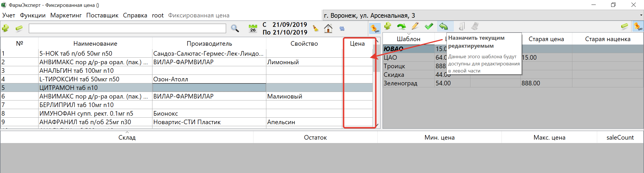Open the Маркетинг menu
Viewport: 644px width, 173px height.
point(66,15)
